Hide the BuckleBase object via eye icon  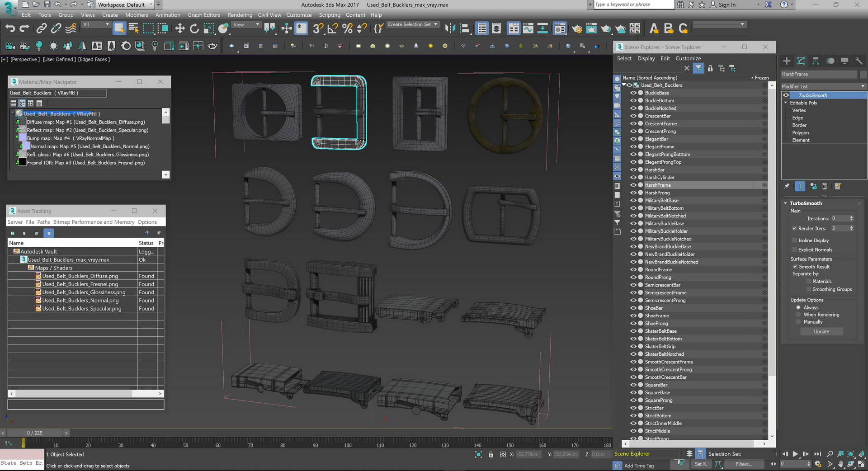coord(633,93)
